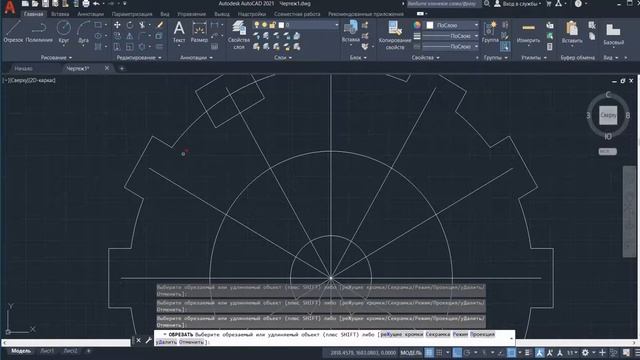Click the Отменить command option
Viewport: 640px width, 360px height.
[191, 342]
